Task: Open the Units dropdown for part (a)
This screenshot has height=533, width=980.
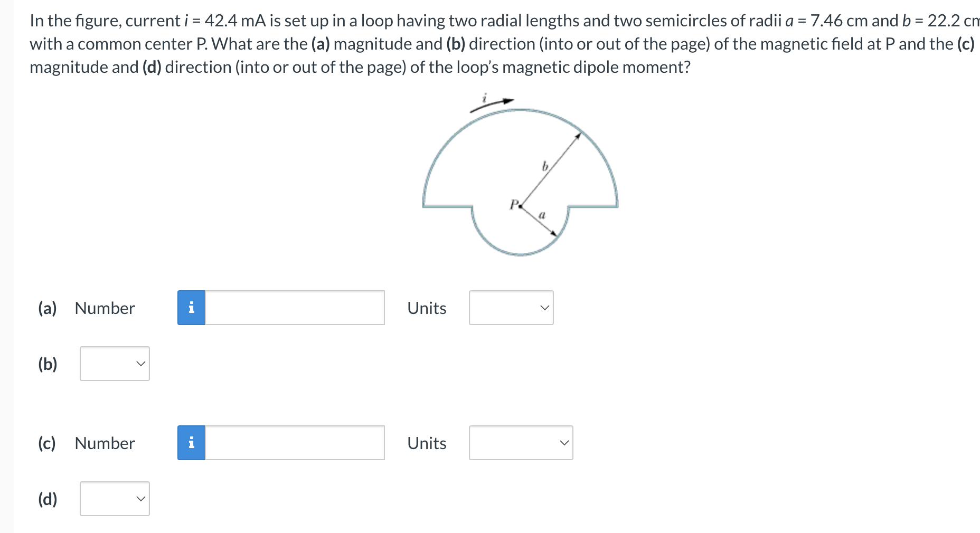Action: (511, 308)
